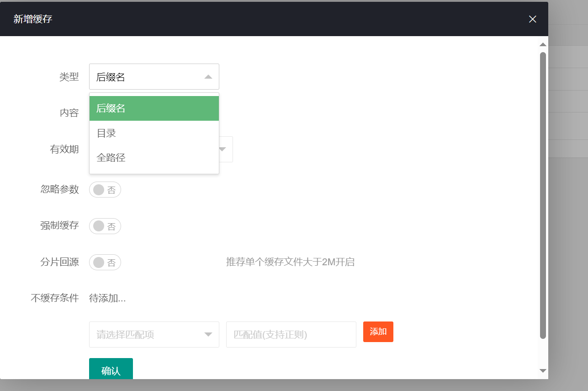Image resolution: width=588 pixels, height=391 pixels.
Task: Select the highlighted 后缀名 option
Action: pyautogui.click(x=154, y=108)
